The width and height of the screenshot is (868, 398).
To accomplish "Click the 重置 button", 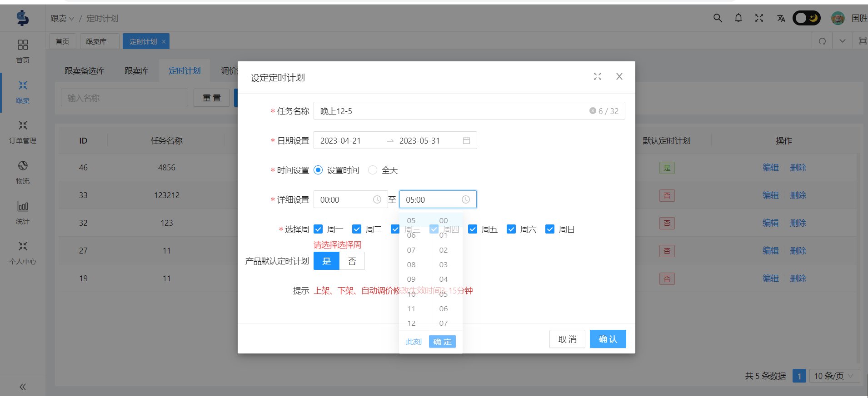I will [211, 98].
